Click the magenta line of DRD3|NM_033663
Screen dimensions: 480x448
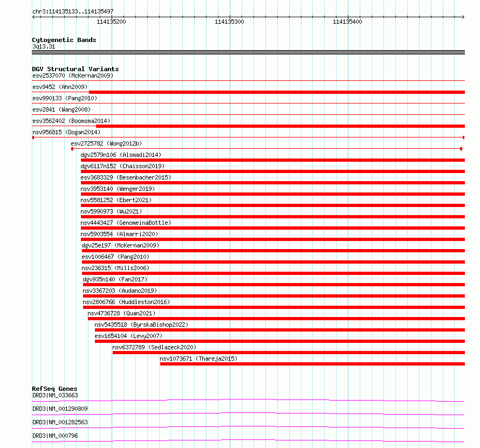coord(248,400)
